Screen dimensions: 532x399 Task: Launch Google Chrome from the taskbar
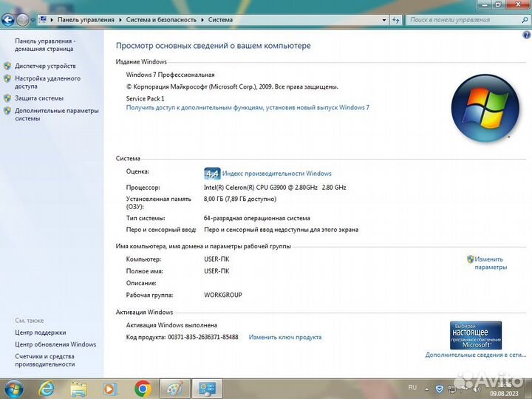click(x=143, y=388)
